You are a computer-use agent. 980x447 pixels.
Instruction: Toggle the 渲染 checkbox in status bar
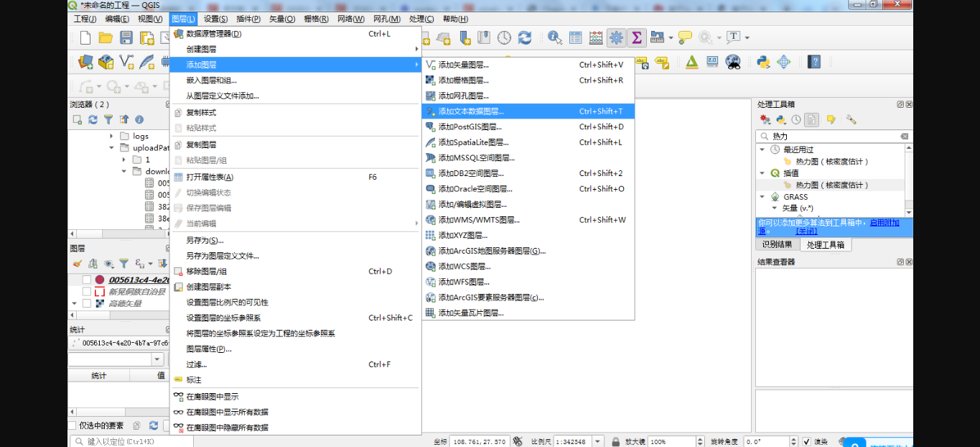(x=808, y=442)
